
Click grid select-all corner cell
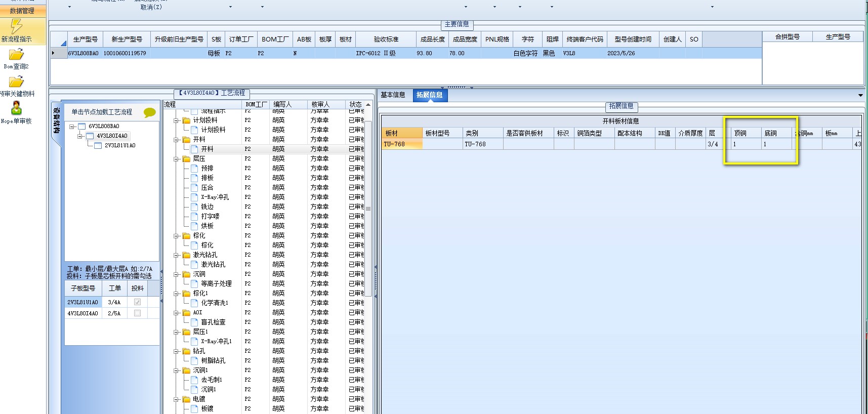tap(59, 39)
